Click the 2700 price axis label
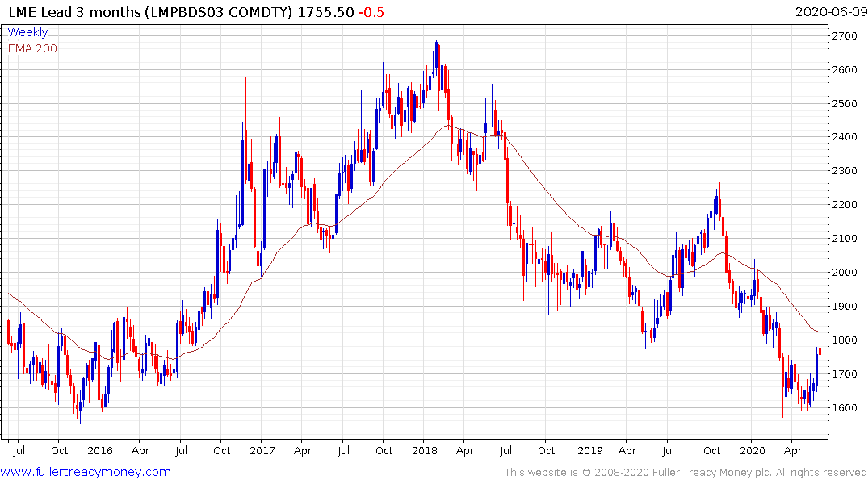Image resolution: width=868 pixels, height=484 pixels. click(x=845, y=36)
